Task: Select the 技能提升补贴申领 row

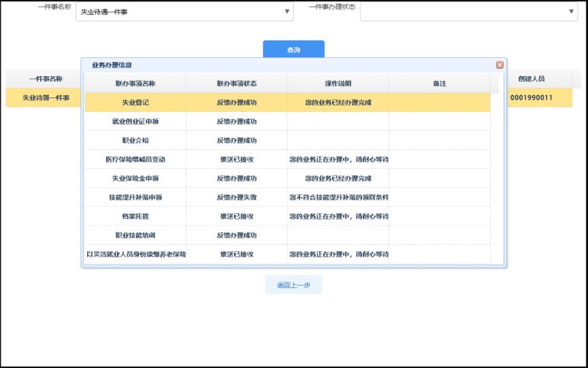Action: click(x=135, y=198)
